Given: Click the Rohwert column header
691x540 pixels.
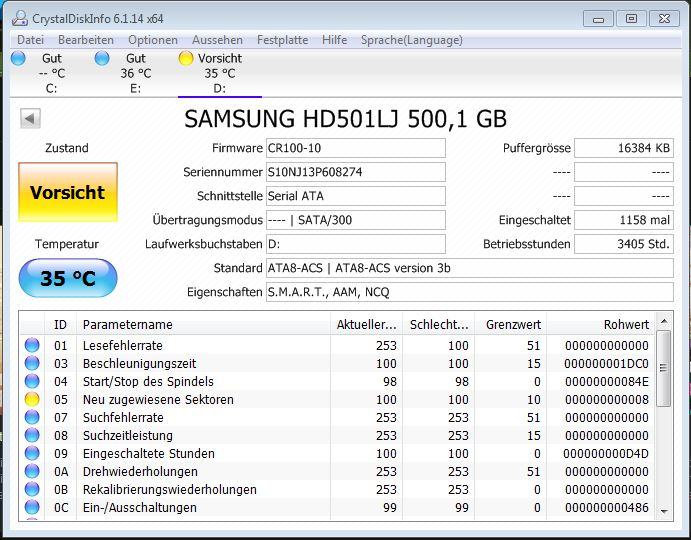Looking at the screenshot, I should 601,324.
